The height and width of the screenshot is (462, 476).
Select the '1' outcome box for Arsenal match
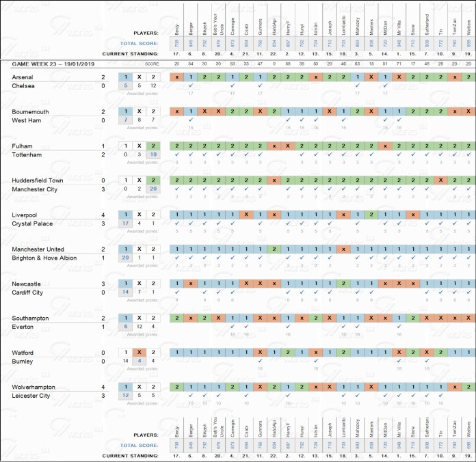[124, 77]
